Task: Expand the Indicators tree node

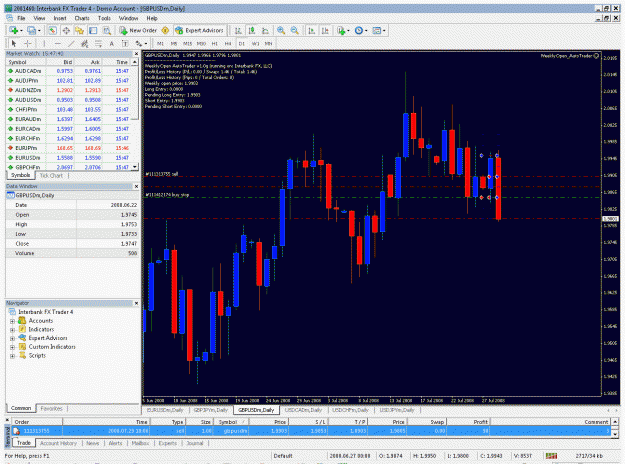Action: [x=12, y=330]
